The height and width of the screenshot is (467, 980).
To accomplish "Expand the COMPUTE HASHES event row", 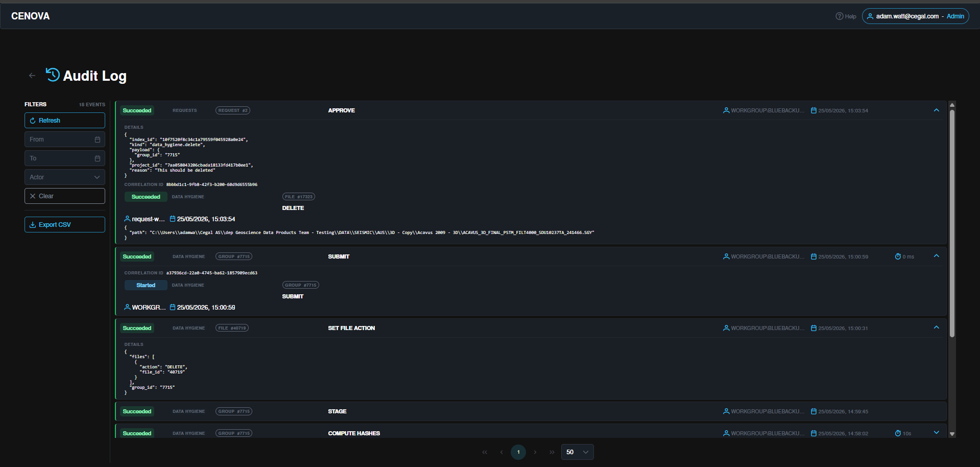I will (x=936, y=432).
